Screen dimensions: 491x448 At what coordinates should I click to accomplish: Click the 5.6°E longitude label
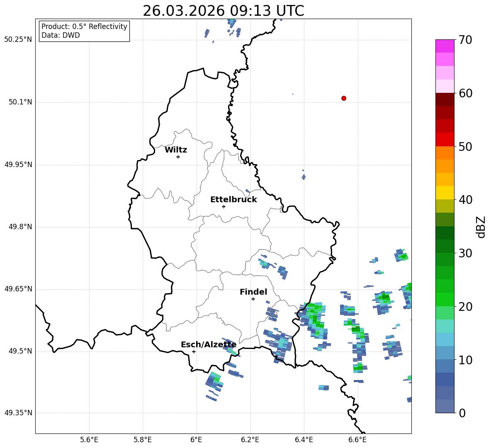pos(89,440)
